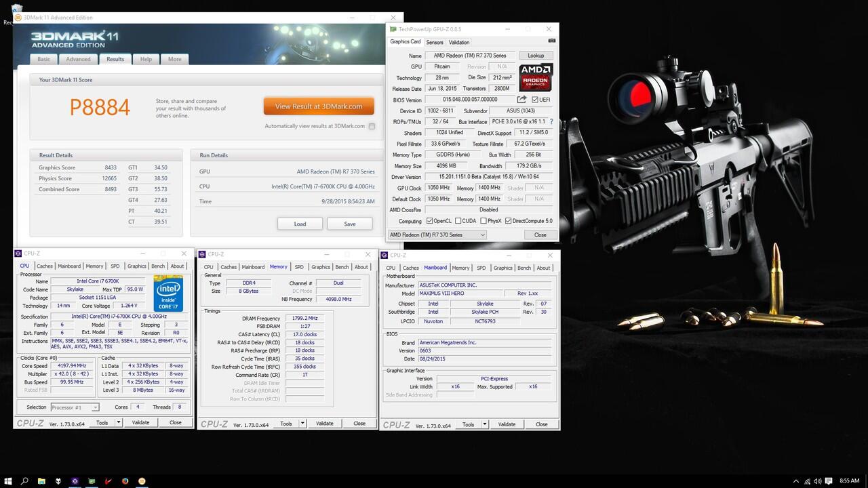The width and height of the screenshot is (868, 488).
Task: Switch to the Sensors tab in GPU-Z
Action: click(435, 42)
